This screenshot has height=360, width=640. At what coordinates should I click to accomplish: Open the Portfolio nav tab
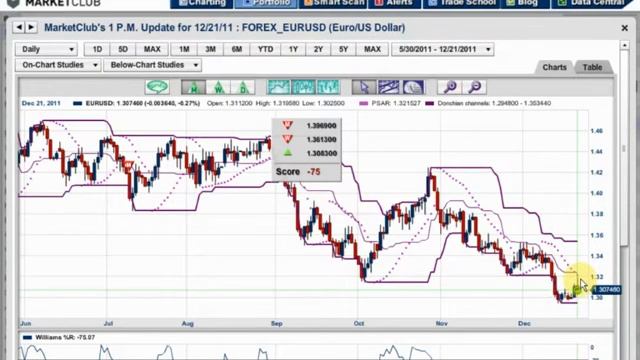click(x=266, y=3)
